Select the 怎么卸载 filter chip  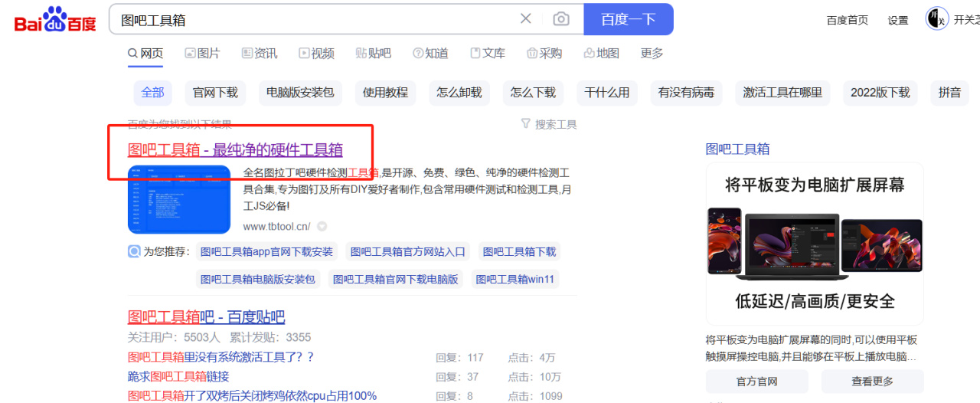click(x=459, y=92)
